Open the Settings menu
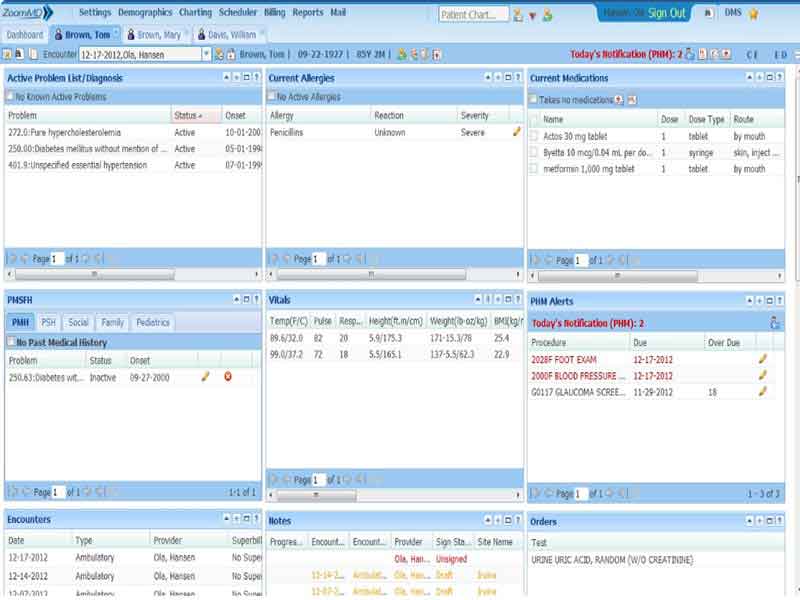 click(x=95, y=12)
